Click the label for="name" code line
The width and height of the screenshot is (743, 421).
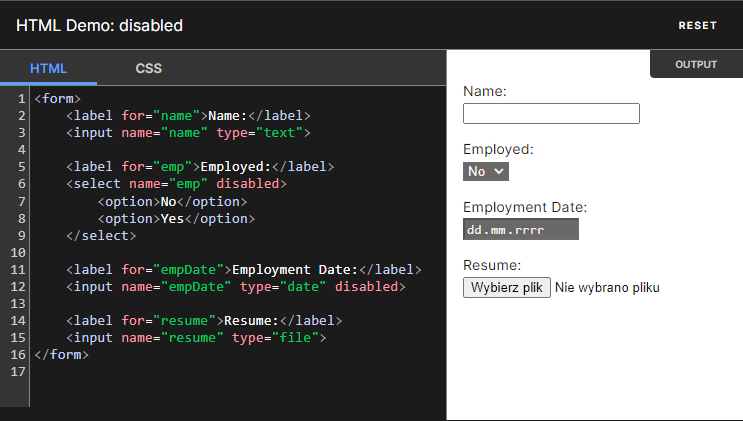[188, 116]
